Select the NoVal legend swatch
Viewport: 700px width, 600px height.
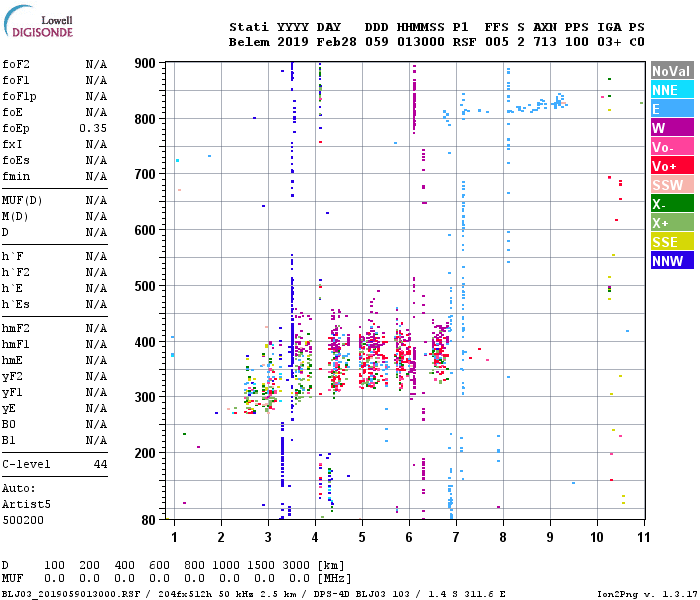click(672, 71)
